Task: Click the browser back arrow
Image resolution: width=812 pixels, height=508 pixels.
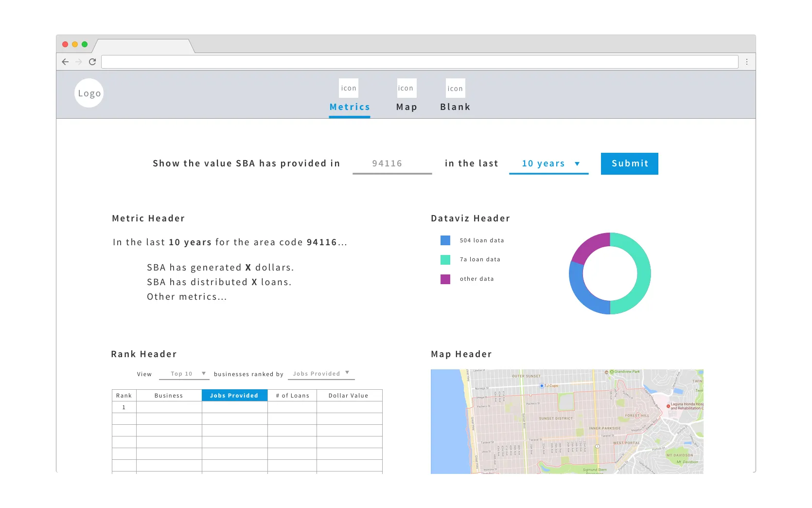Action: [x=66, y=62]
